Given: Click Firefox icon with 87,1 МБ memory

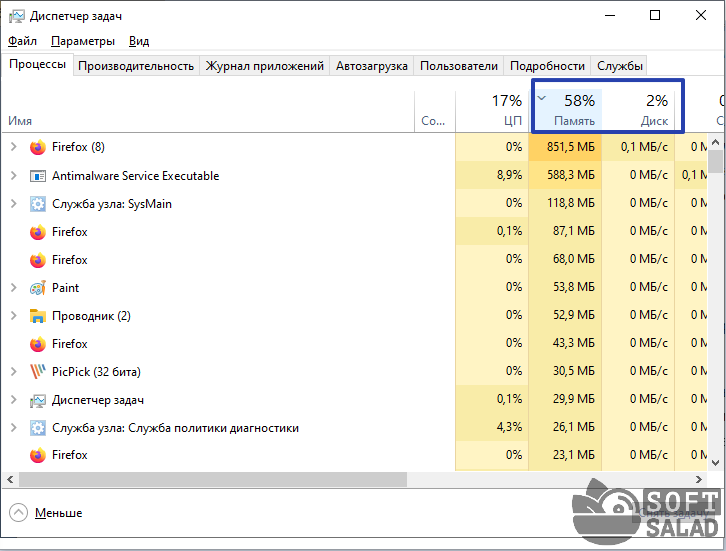Looking at the screenshot, I should click(38, 232).
